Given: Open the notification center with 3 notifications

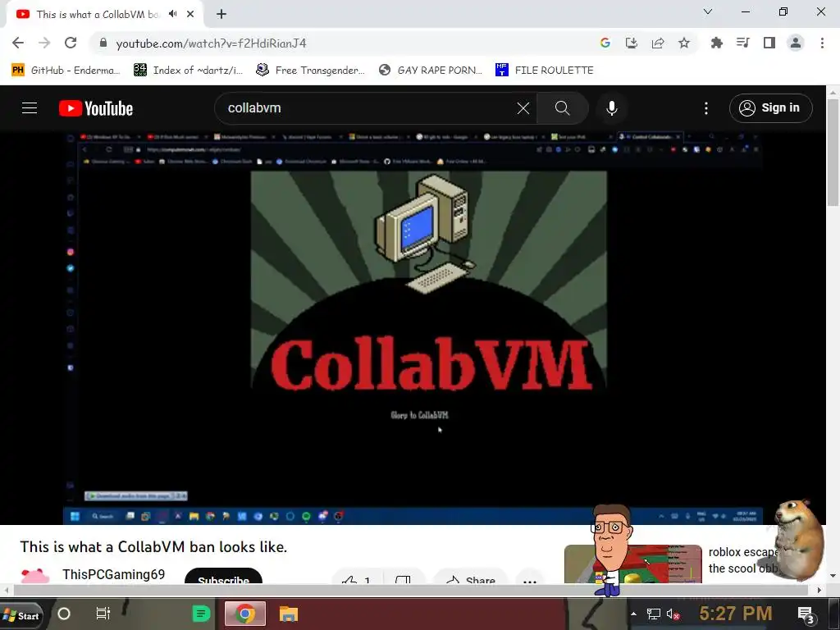Looking at the screenshot, I should [806, 615].
